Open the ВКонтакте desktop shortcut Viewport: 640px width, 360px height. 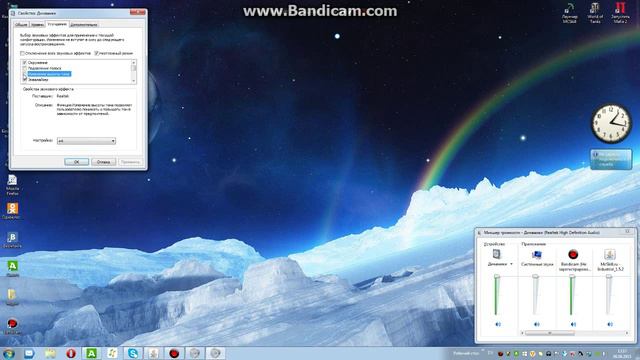click(12, 240)
